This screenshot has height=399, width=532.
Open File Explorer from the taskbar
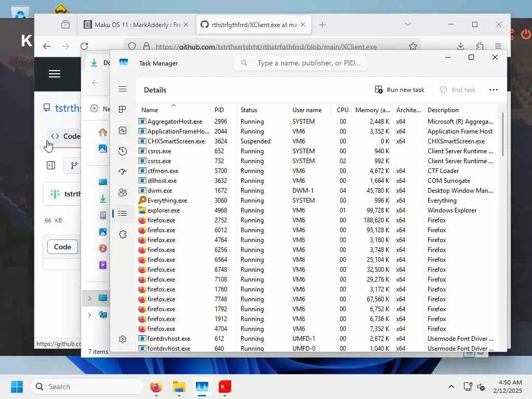tap(179, 387)
